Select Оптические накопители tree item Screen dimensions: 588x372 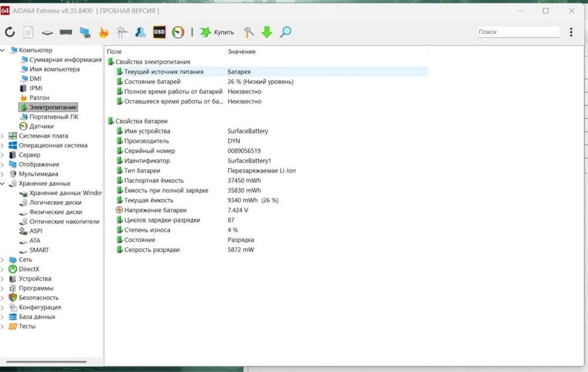[x=65, y=221]
